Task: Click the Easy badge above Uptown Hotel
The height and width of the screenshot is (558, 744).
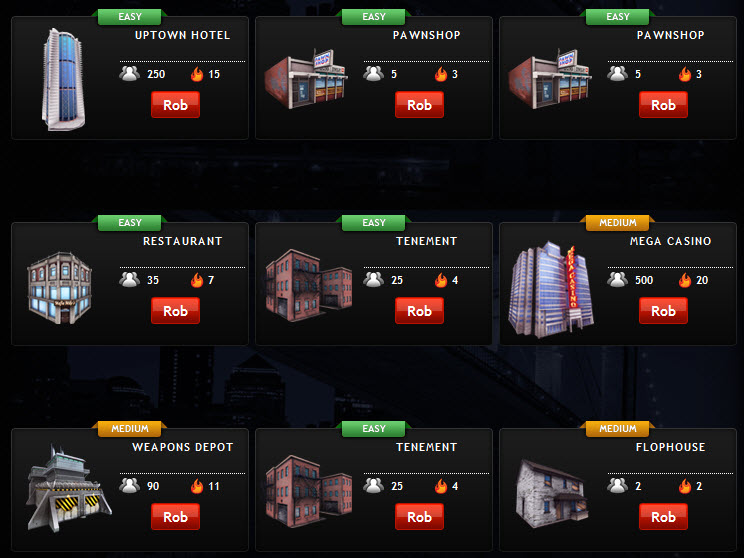Action: click(x=130, y=17)
